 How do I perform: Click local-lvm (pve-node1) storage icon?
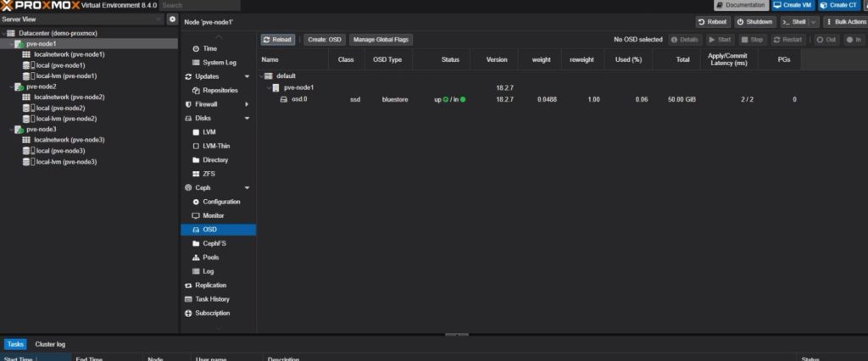coord(28,76)
